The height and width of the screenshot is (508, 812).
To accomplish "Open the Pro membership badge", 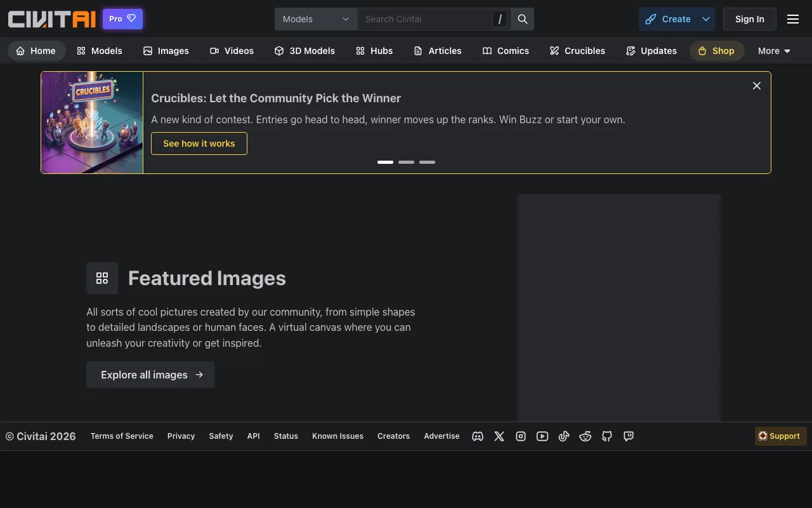I will (123, 19).
